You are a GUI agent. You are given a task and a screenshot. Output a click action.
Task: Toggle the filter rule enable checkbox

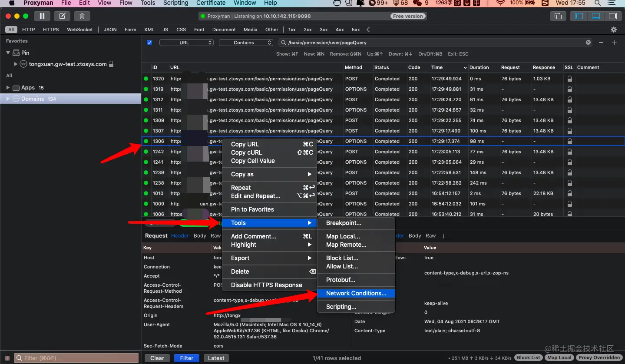click(x=149, y=43)
